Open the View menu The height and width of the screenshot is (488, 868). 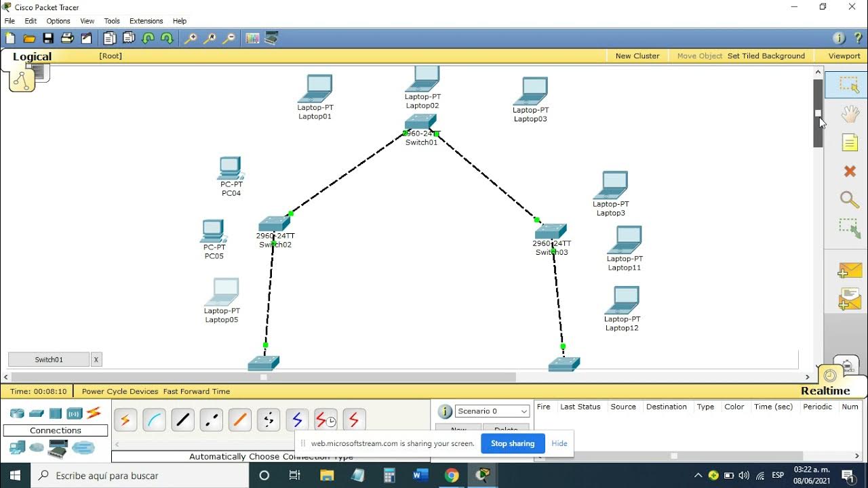coord(87,21)
